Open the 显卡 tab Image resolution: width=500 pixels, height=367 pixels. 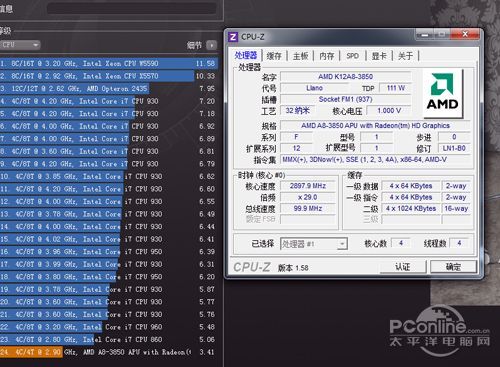click(x=379, y=56)
